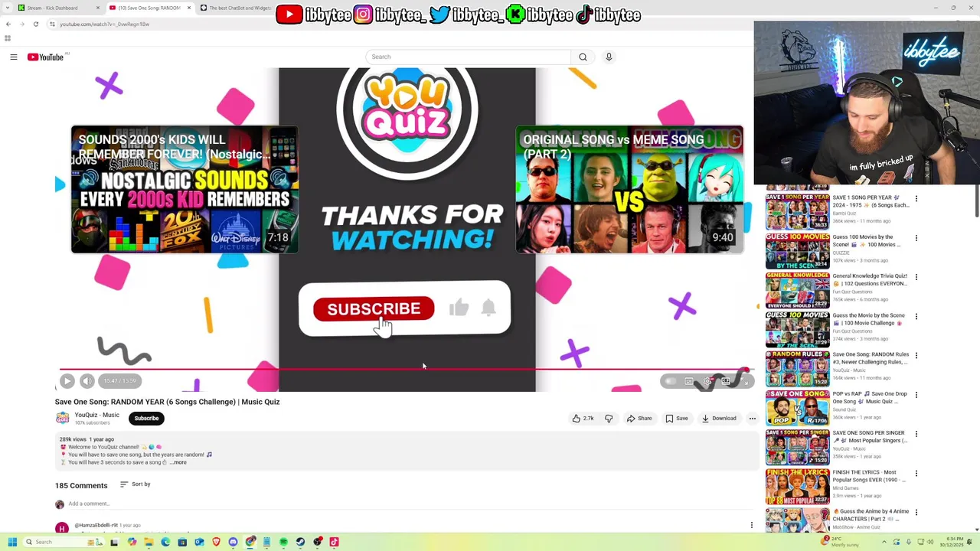Open TikTok app from the taskbar
980x551 pixels.
[x=334, y=542]
